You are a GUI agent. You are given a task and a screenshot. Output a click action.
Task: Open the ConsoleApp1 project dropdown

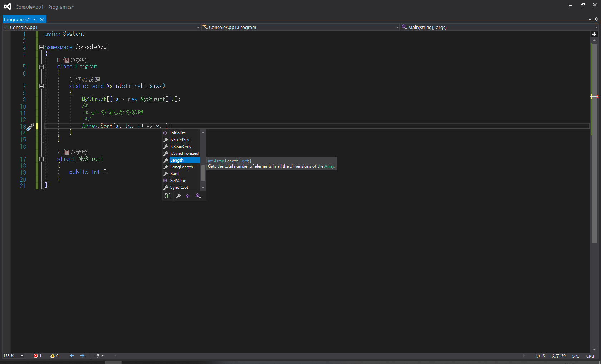coord(102,27)
